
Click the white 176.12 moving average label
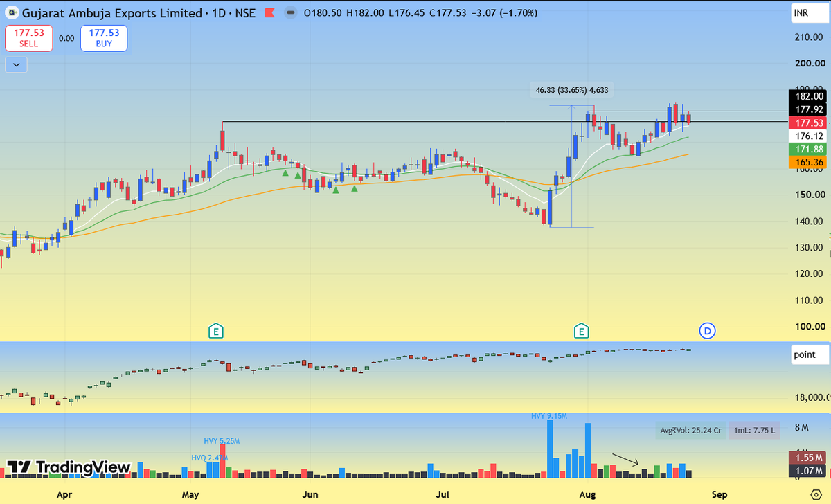click(x=808, y=136)
